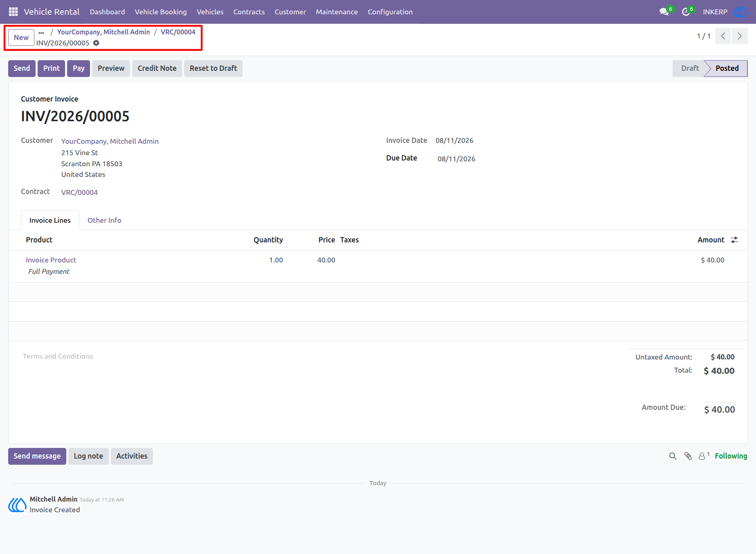Select the Invoice Lines tab
Image resolution: width=756 pixels, height=554 pixels.
(50, 220)
